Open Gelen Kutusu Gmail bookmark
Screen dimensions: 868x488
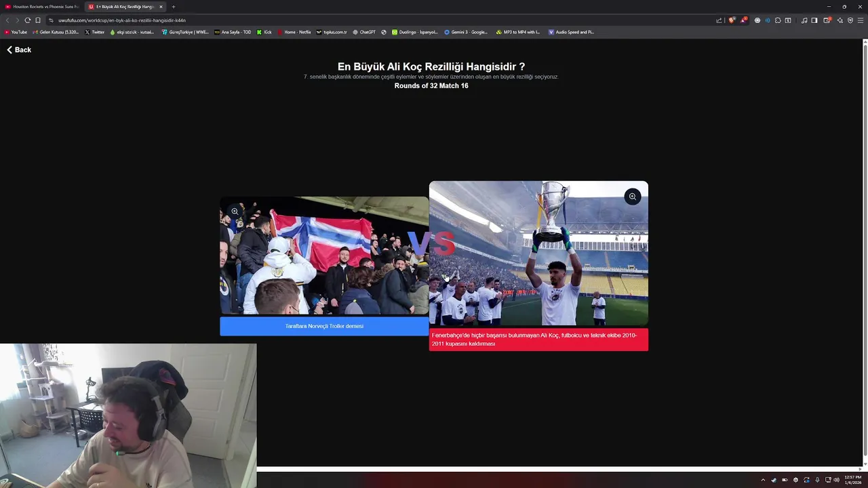56,32
